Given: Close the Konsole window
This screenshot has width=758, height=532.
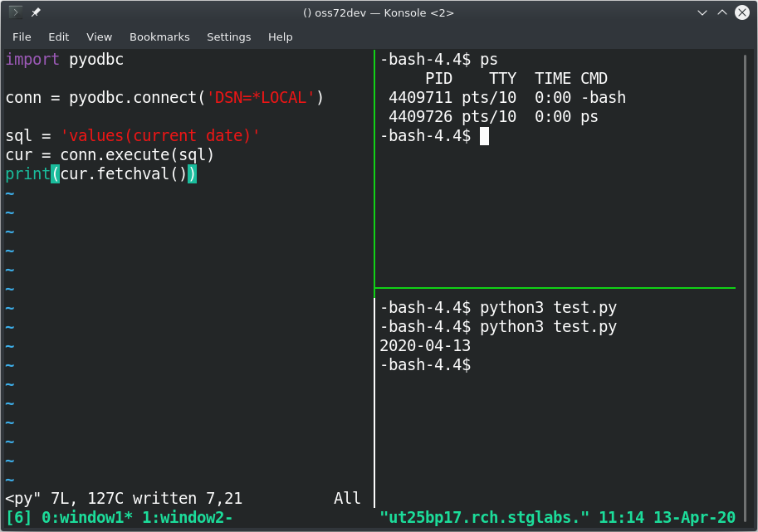Looking at the screenshot, I should 742,12.
